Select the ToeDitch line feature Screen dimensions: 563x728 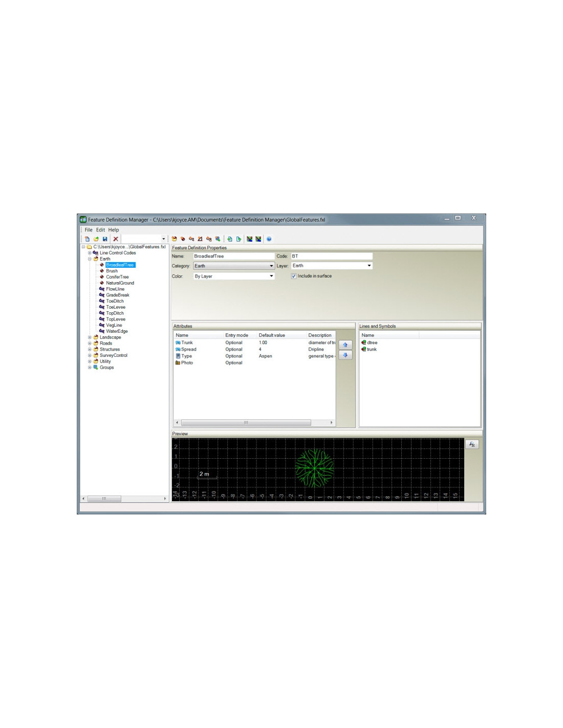point(115,301)
